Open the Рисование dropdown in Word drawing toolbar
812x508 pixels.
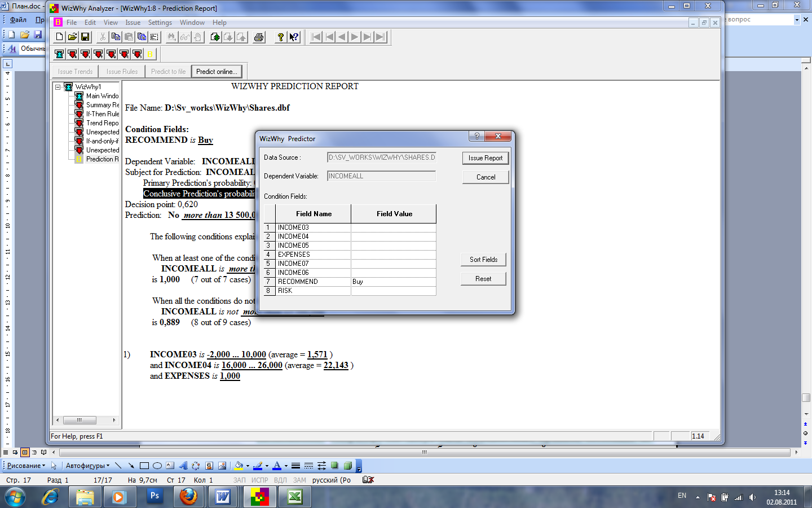(26, 466)
